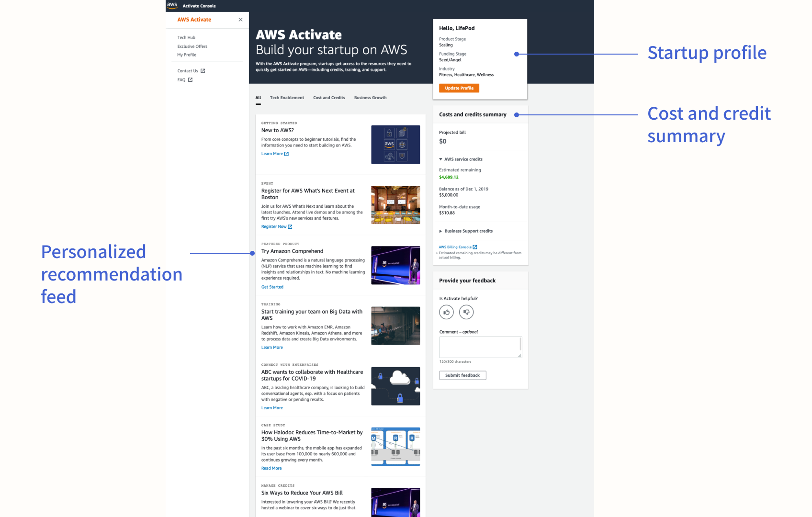Select the thumbs down feedback button

[x=466, y=312]
